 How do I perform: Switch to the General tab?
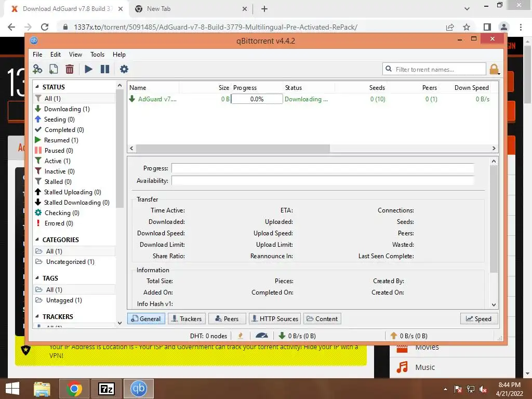click(x=146, y=318)
